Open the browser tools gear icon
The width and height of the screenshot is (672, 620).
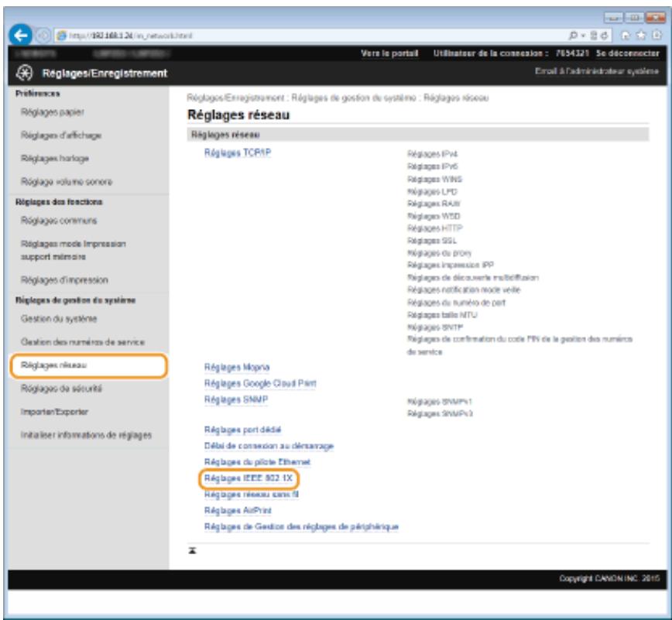click(x=657, y=35)
